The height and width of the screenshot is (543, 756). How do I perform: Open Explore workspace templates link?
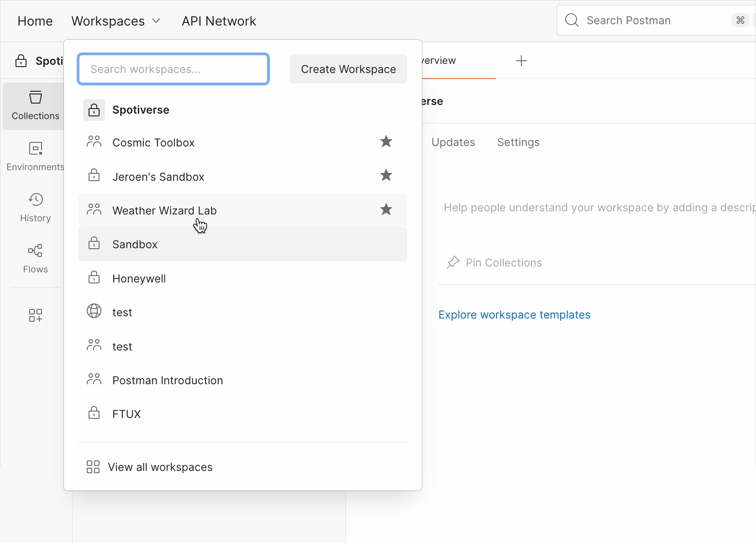click(514, 315)
